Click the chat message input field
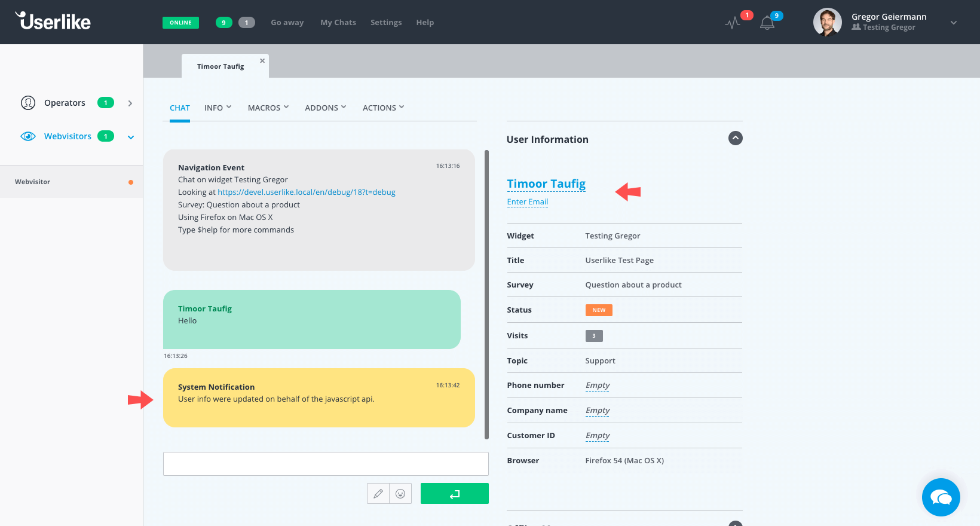This screenshot has width=980, height=526. 326,464
